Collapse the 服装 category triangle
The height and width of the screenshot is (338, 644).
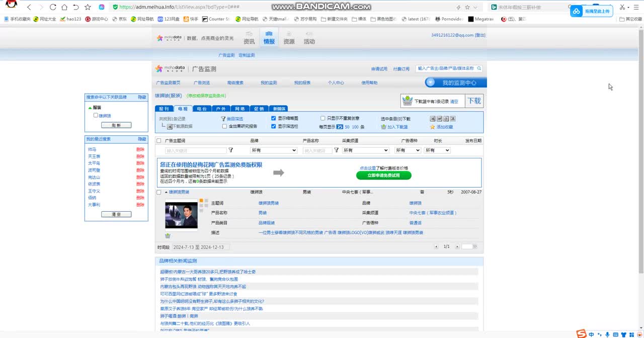point(90,108)
